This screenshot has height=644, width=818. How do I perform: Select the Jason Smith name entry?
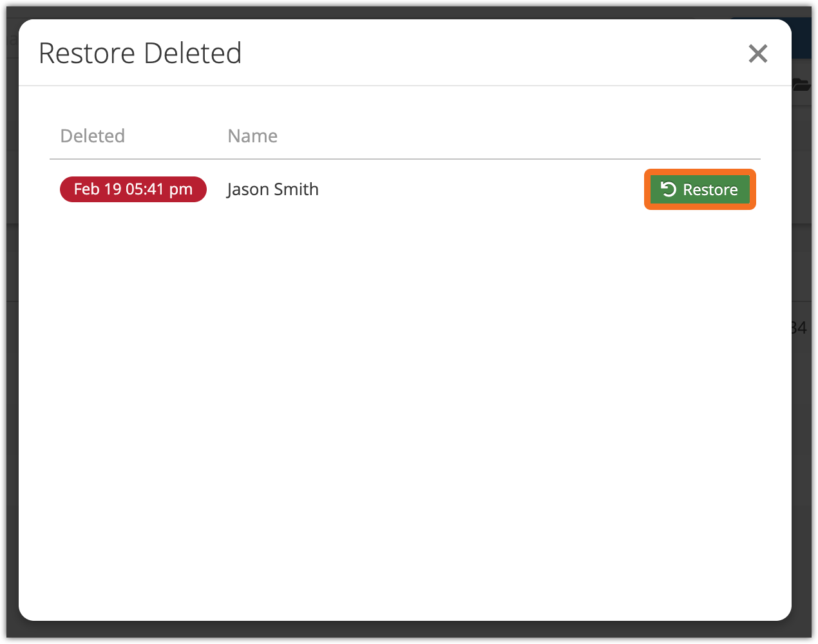[272, 189]
